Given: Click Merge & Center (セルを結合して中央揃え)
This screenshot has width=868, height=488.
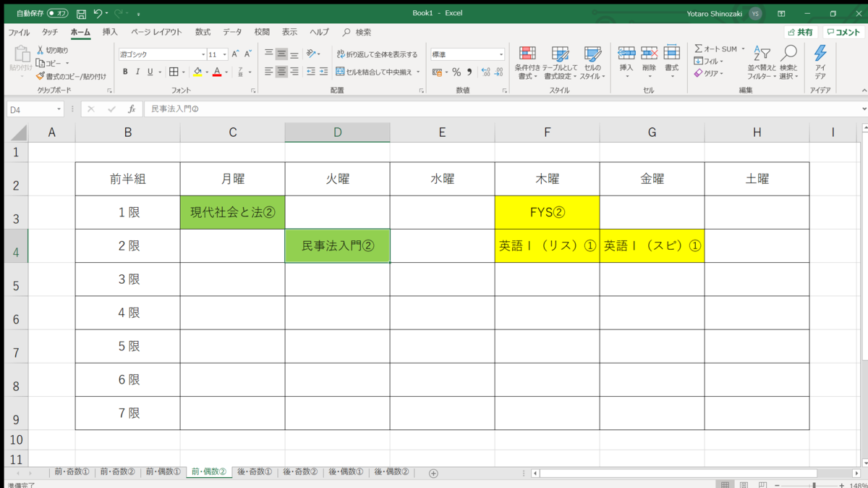Looking at the screenshot, I should [374, 72].
